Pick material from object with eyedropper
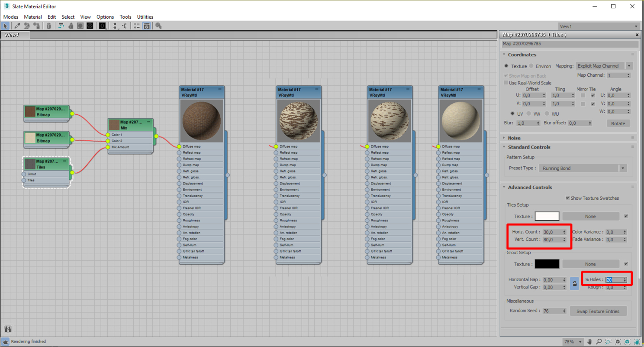The width and height of the screenshot is (644, 347). click(17, 26)
